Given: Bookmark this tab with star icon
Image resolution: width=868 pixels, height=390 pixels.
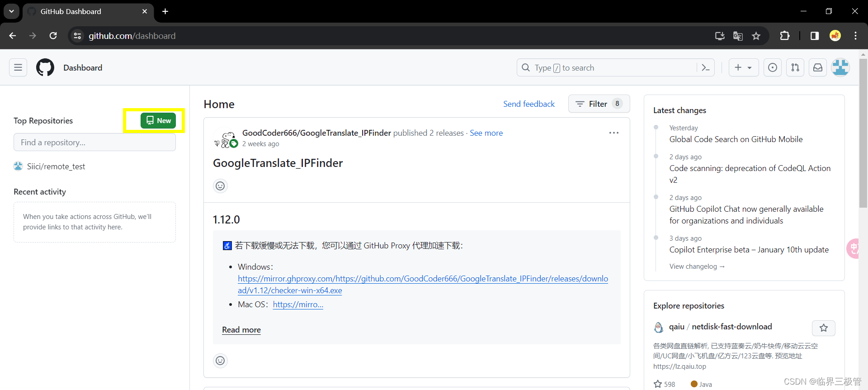Looking at the screenshot, I should [x=756, y=36].
